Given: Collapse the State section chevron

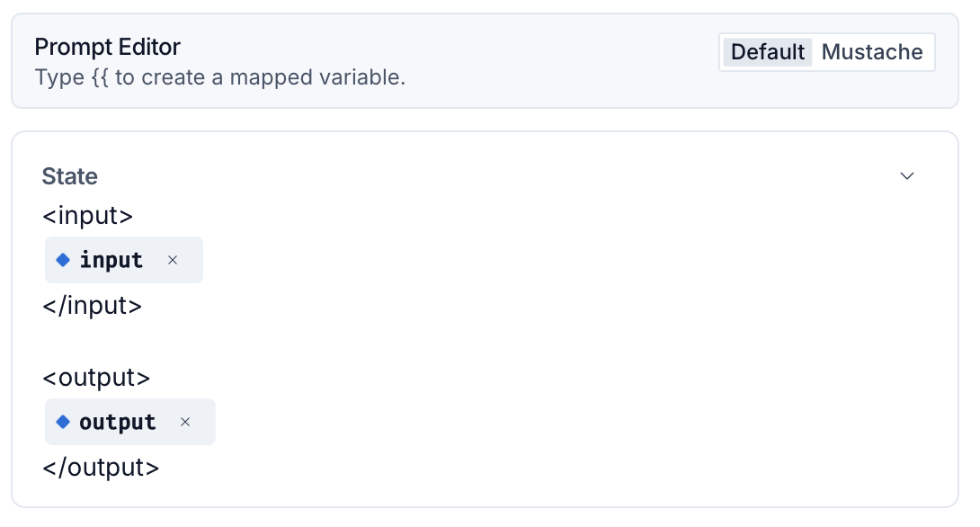Looking at the screenshot, I should (907, 176).
